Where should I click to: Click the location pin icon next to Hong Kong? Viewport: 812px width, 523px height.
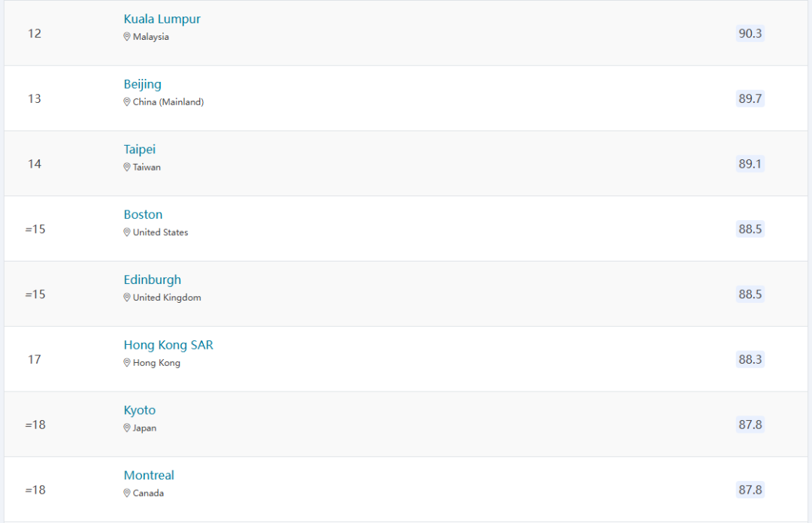[x=127, y=363]
